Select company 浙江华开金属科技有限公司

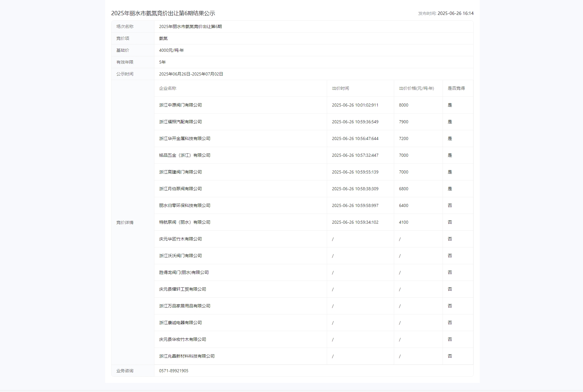point(185,138)
